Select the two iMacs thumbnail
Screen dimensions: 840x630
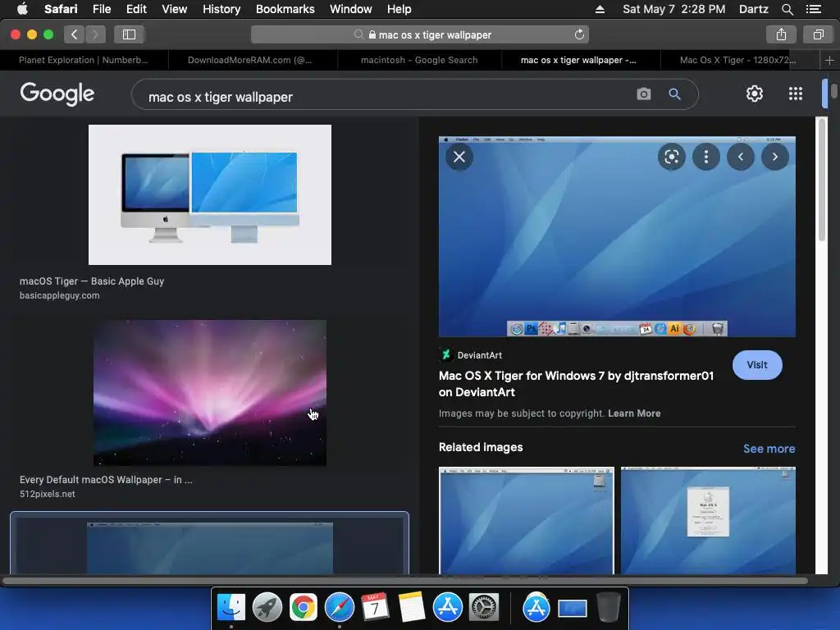coord(210,194)
